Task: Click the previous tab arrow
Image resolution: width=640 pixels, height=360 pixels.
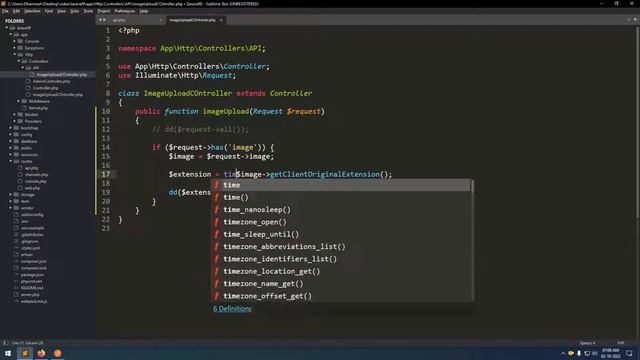Action: pyautogui.click(x=100, y=20)
